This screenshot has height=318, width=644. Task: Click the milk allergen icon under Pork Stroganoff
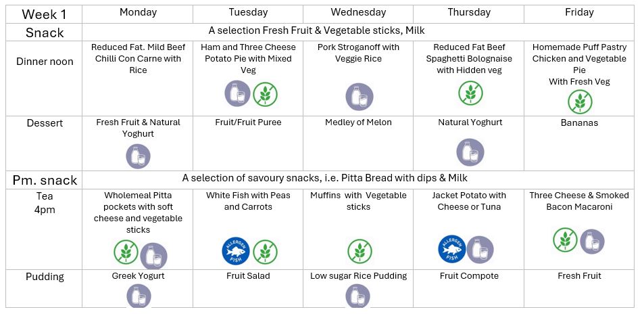359,96
